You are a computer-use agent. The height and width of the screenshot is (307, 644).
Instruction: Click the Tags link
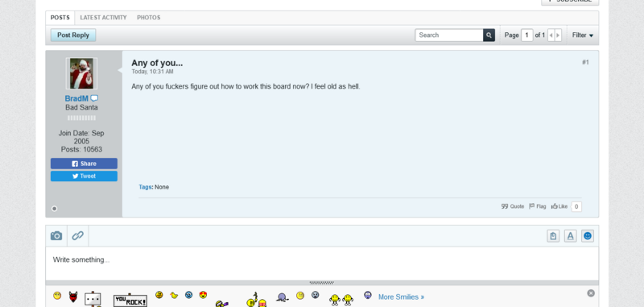[145, 187]
